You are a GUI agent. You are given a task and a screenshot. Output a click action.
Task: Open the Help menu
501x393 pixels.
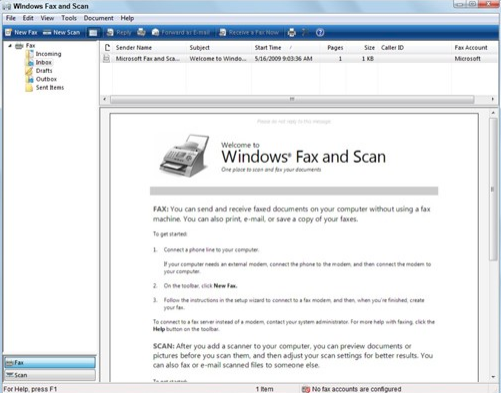coord(127,18)
